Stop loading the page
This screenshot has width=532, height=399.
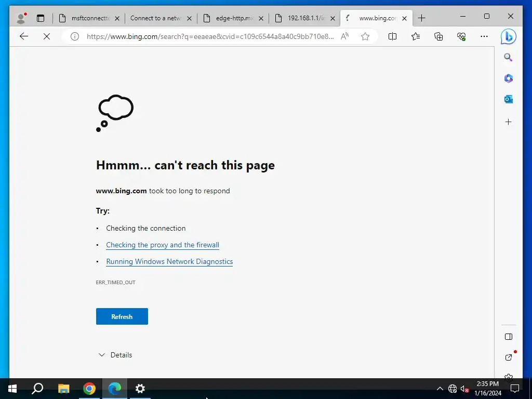point(47,36)
